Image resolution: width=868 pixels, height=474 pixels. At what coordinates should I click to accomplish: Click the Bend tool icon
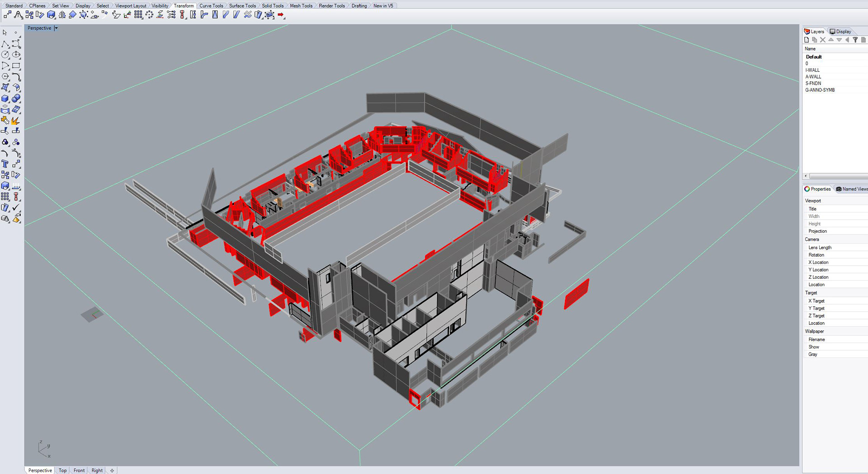[204, 15]
